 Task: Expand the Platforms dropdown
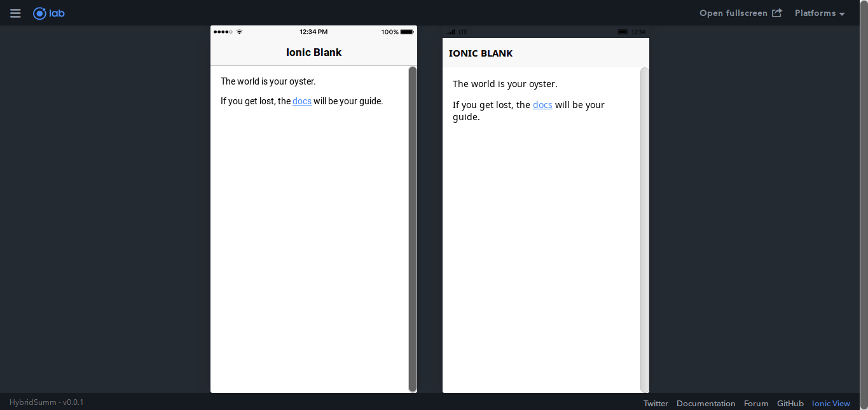[820, 13]
